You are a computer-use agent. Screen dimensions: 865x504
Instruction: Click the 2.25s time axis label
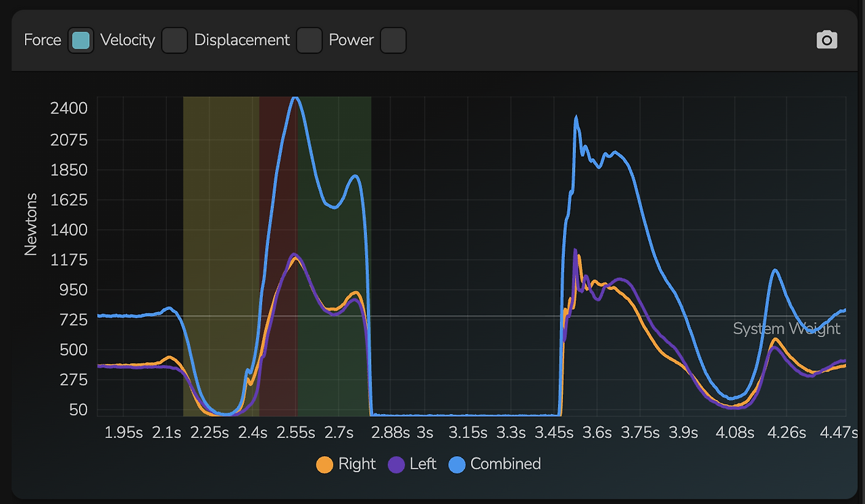click(x=209, y=432)
